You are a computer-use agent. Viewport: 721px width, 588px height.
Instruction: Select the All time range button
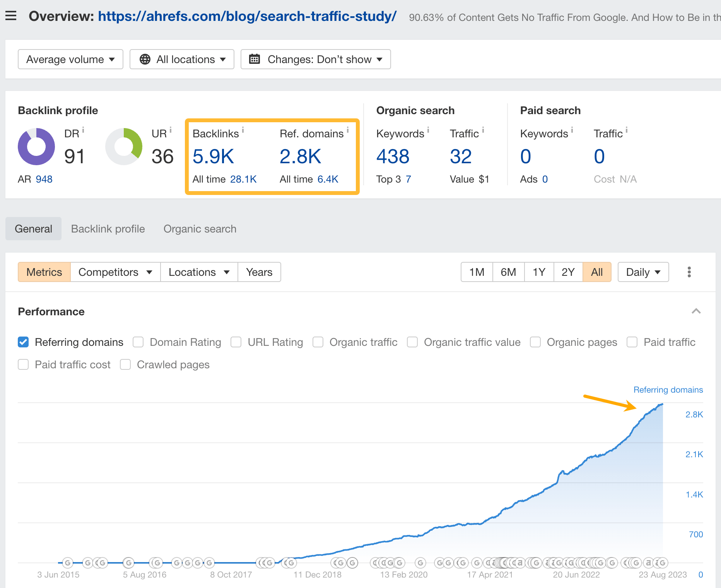[x=597, y=272]
